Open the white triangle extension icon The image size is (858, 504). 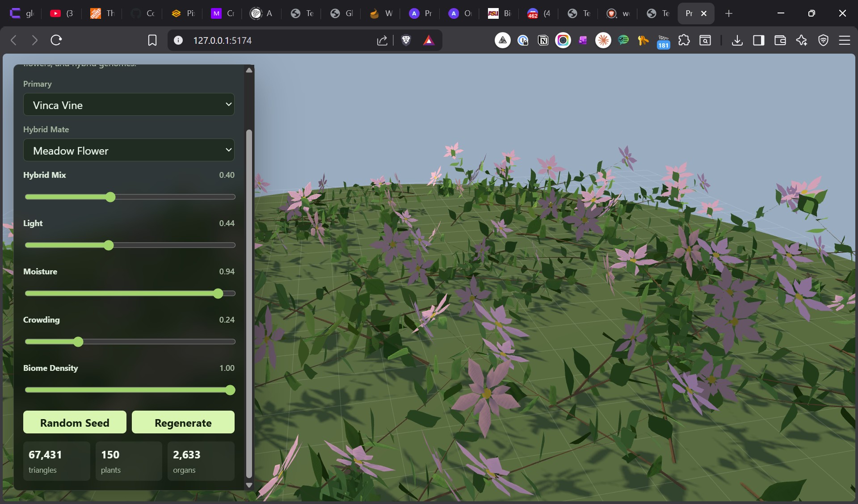coord(503,40)
